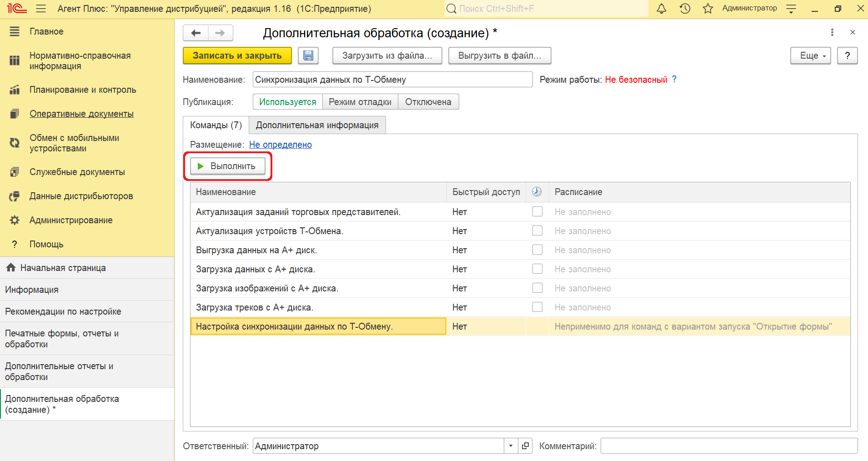Toggle schedule checkbox for Загрузка изображений с А+ диска

[537, 288]
